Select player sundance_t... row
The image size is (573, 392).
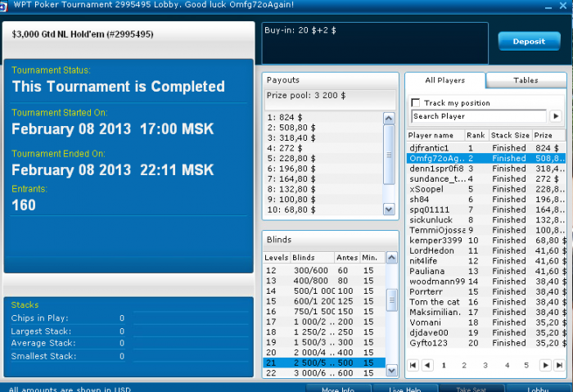point(486,178)
